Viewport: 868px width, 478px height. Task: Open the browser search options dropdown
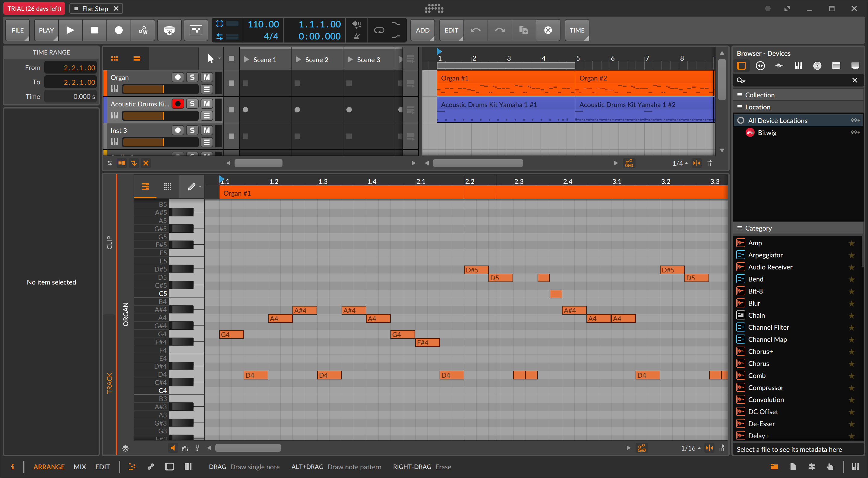741,80
